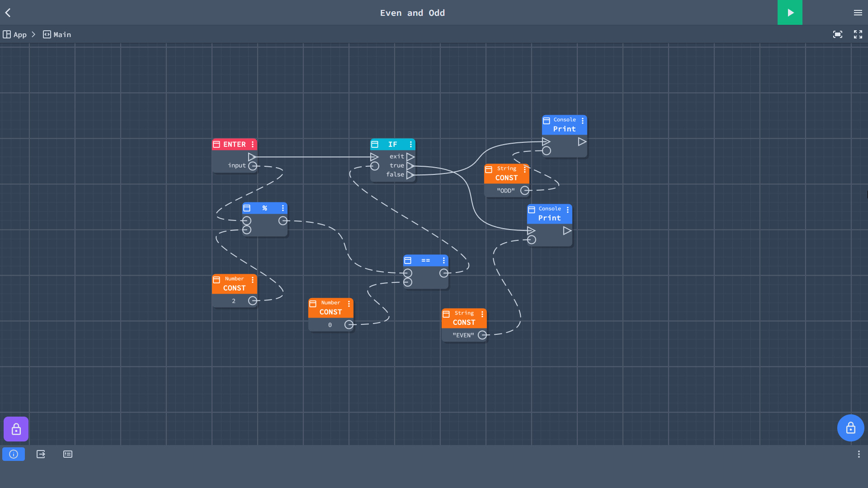
Task: Go back with the left arrow
Action: pos(8,13)
